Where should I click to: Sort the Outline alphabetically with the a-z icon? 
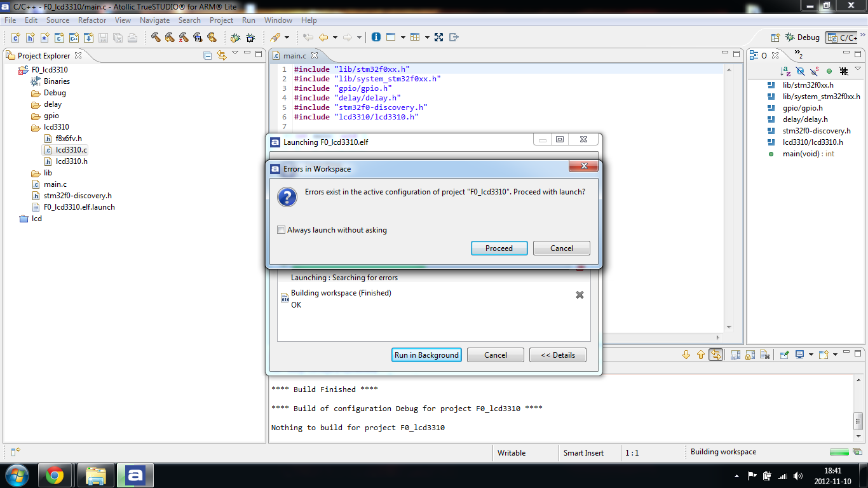(x=785, y=71)
